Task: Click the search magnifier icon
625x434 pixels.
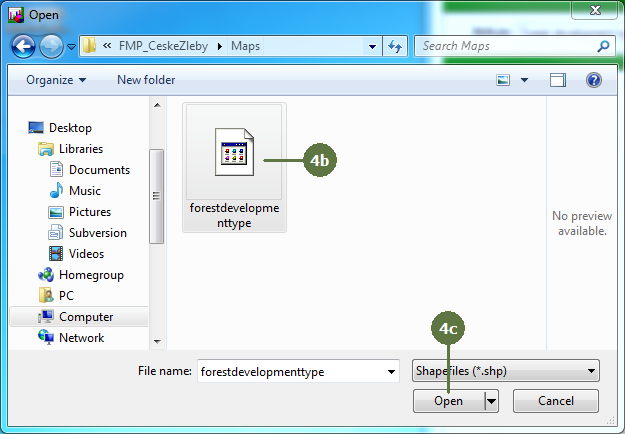Action: point(603,46)
